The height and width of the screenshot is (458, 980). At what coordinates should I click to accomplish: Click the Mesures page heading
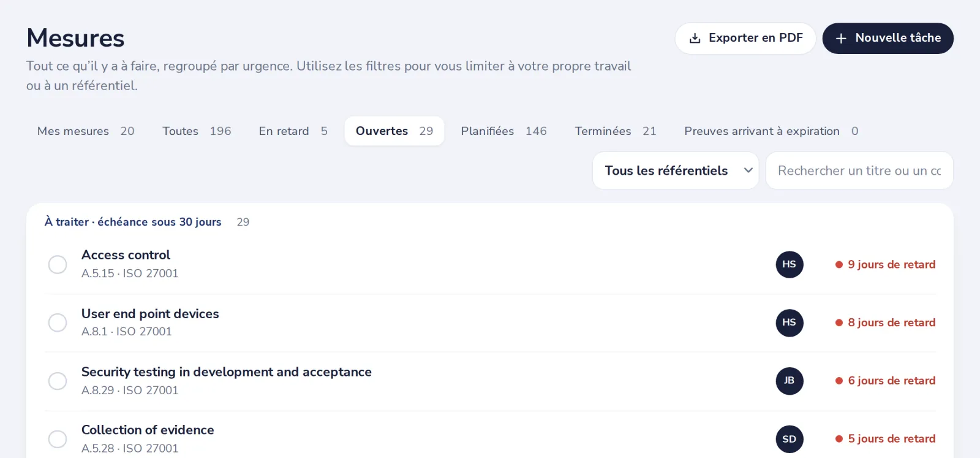(x=75, y=38)
